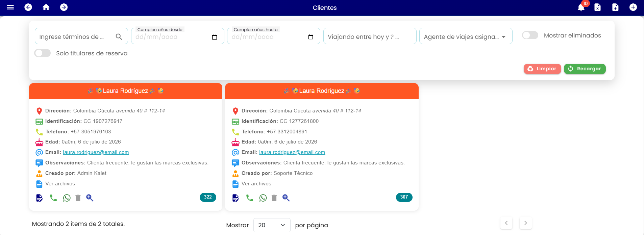This screenshot has height=235, width=644.
Task: Open laura.rodriguez email link in first card
Action: click(96, 152)
